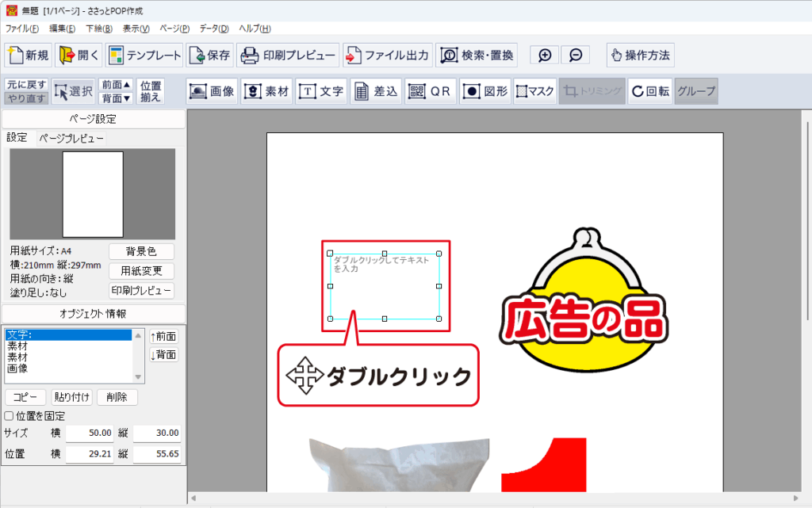Click the 新規 (New) toolbar icon

[x=29, y=55]
